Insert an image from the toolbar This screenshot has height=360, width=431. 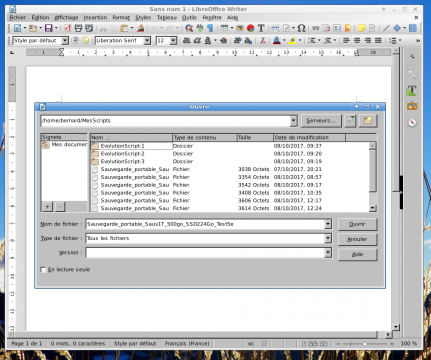240,28
